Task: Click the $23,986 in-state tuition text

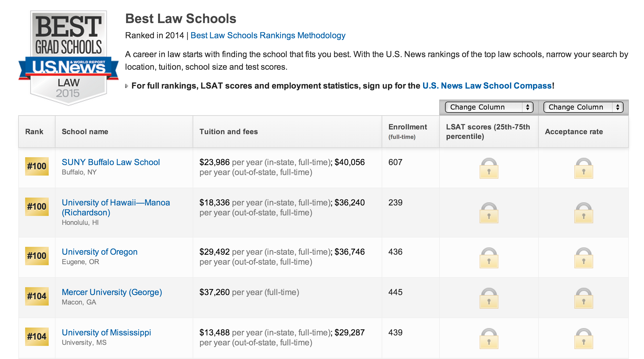Action: click(214, 162)
